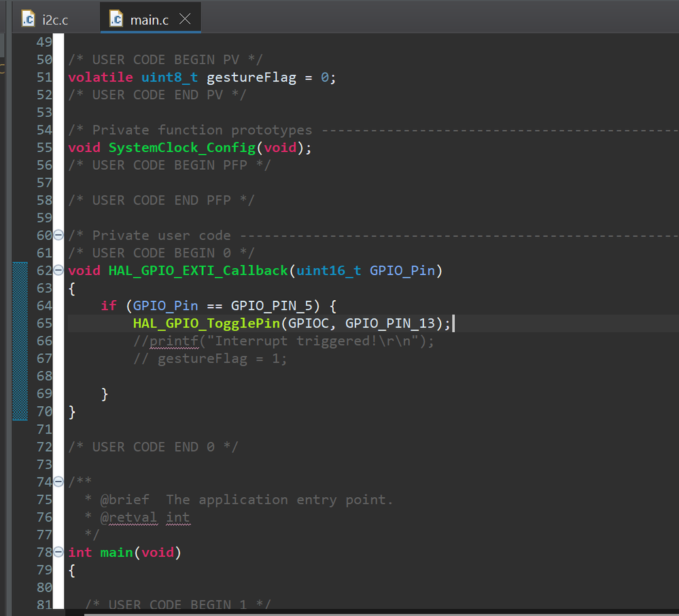Click line number 65 in the gutter
Screen dimensions: 679x616
pyautogui.click(x=44, y=323)
